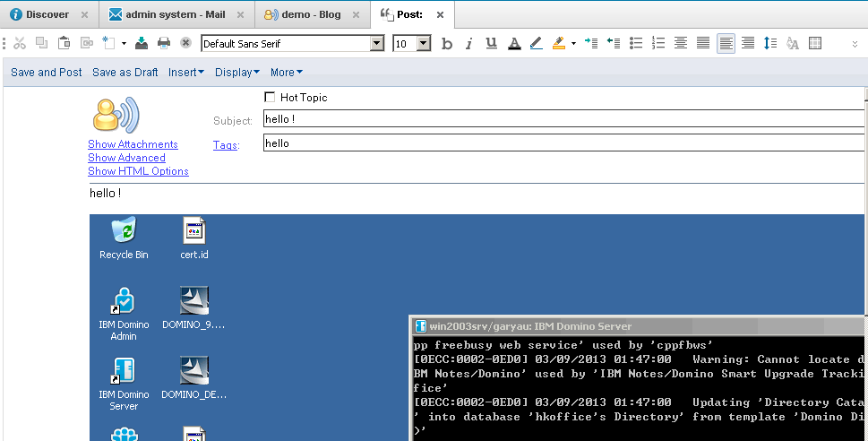Click the toolbar drag handle grip
The width and height of the screenshot is (868, 441).
click(4, 43)
